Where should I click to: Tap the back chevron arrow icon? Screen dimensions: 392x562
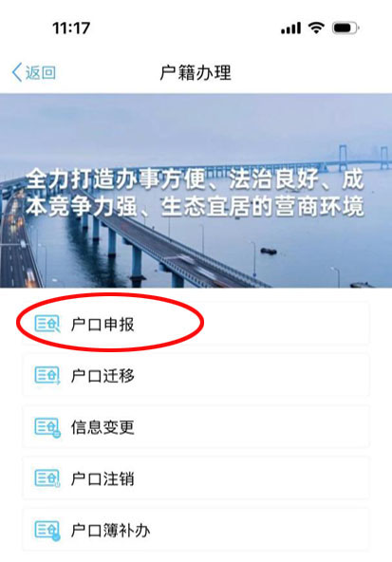point(17,72)
